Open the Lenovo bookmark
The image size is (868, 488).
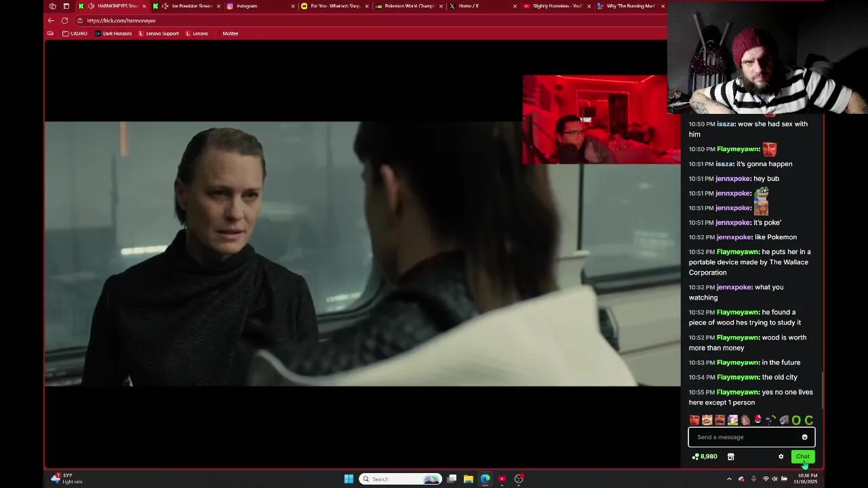pyautogui.click(x=197, y=33)
